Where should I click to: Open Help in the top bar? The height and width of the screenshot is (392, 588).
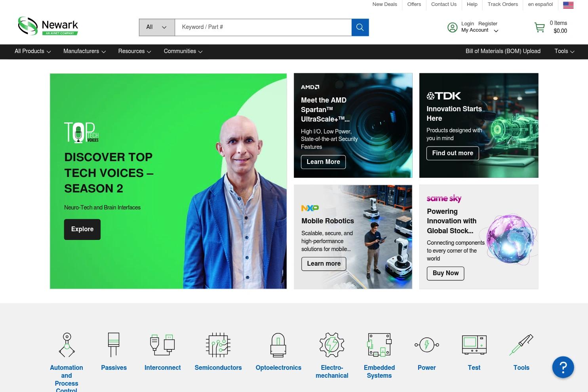(x=472, y=4)
